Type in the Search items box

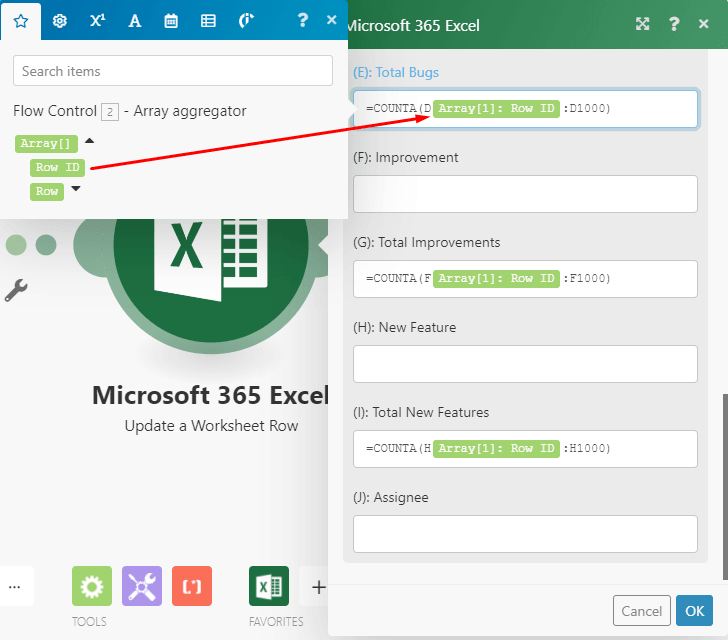(173, 71)
